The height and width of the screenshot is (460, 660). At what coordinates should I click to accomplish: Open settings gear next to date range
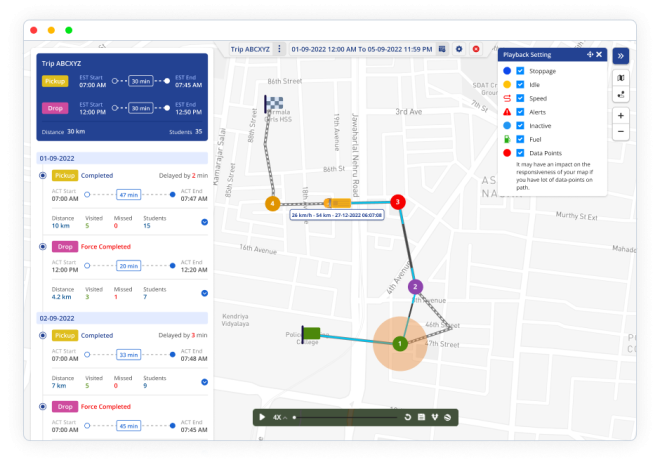point(458,48)
